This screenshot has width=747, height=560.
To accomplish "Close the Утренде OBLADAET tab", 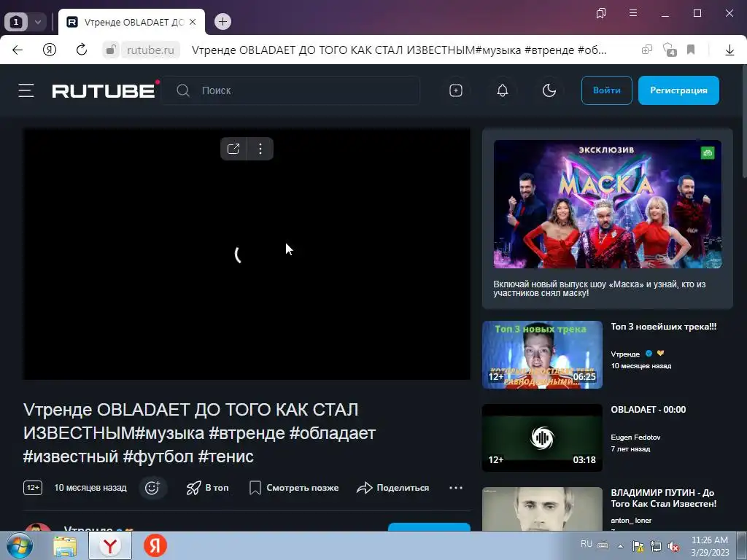I will pos(193,22).
